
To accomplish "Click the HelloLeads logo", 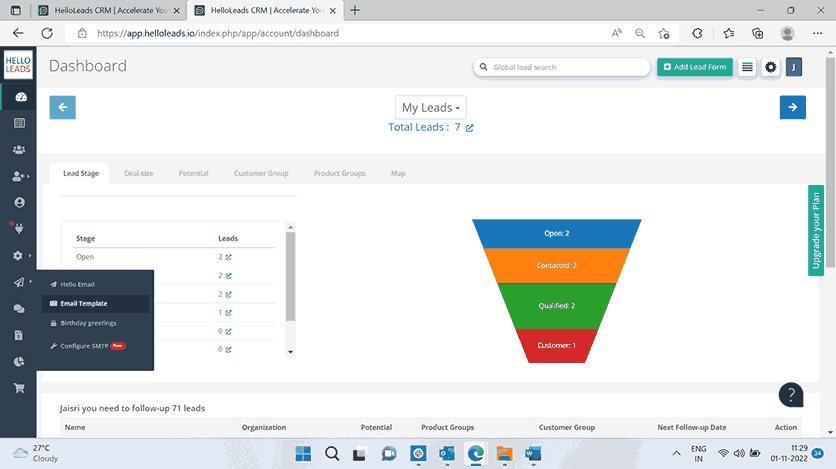I will pos(18,64).
